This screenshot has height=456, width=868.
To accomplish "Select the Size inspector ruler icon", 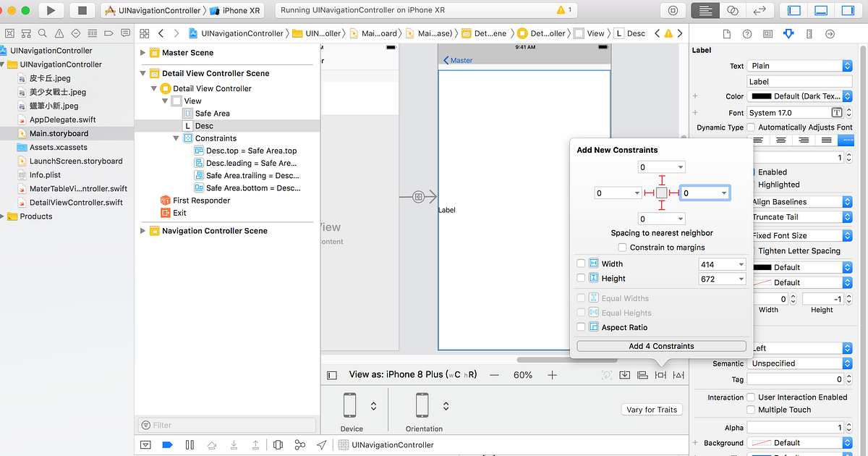I will coord(808,33).
